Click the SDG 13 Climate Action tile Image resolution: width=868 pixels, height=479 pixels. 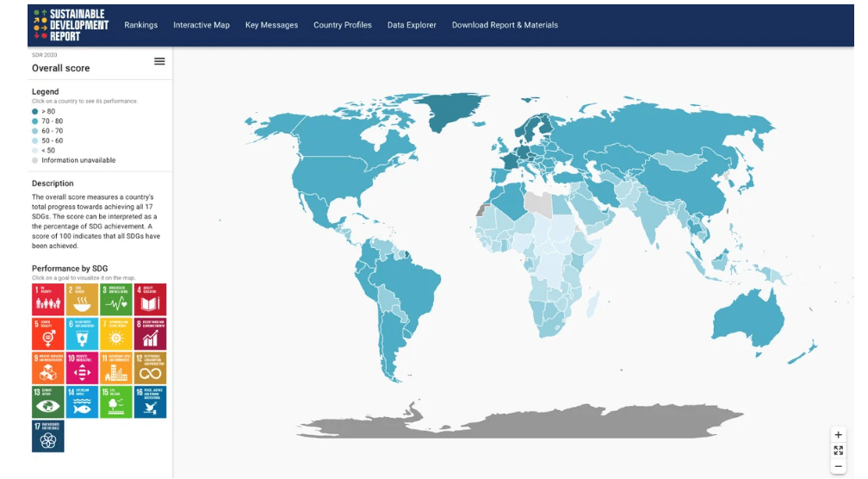coord(48,401)
